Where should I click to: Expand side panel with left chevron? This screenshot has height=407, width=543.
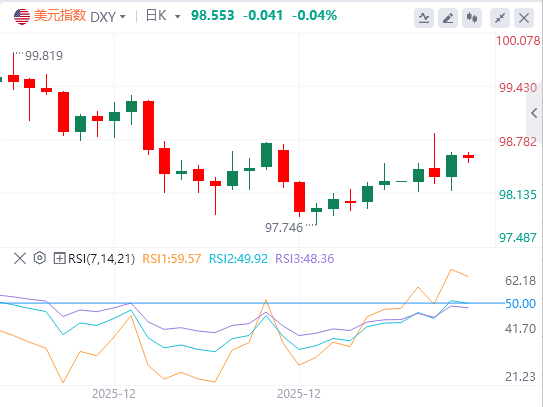coord(534,113)
